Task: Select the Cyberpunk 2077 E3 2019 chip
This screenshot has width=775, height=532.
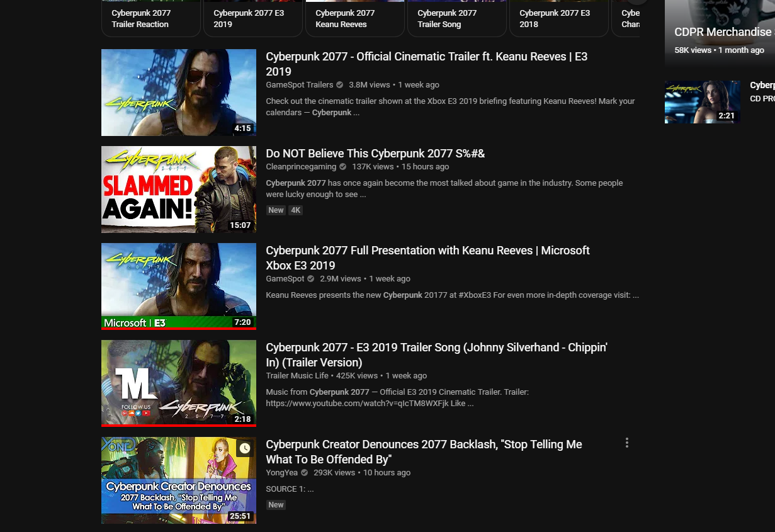Action: (253, 18)
